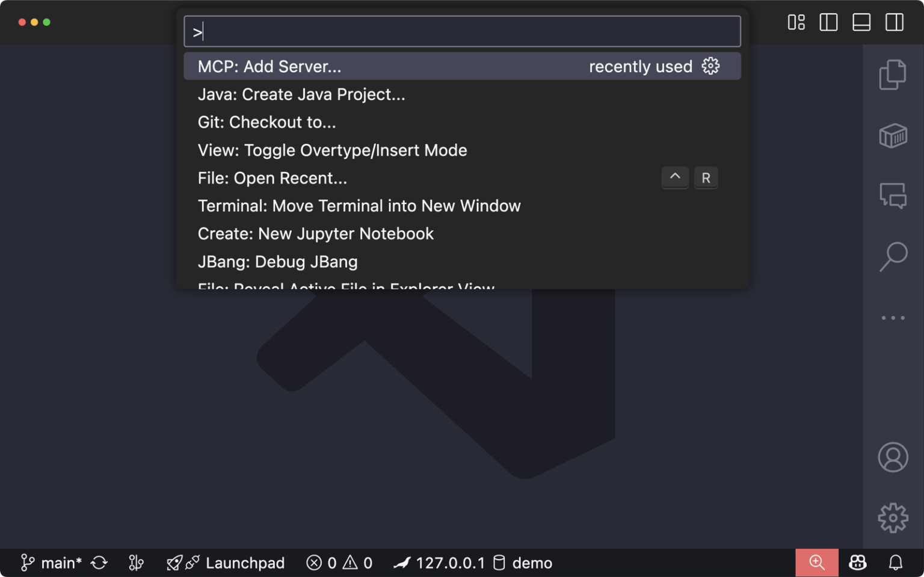This screenshot has height=577, width=924.
Task: Open user account settings from the sidebar
Action: click(x=893, y=457)
